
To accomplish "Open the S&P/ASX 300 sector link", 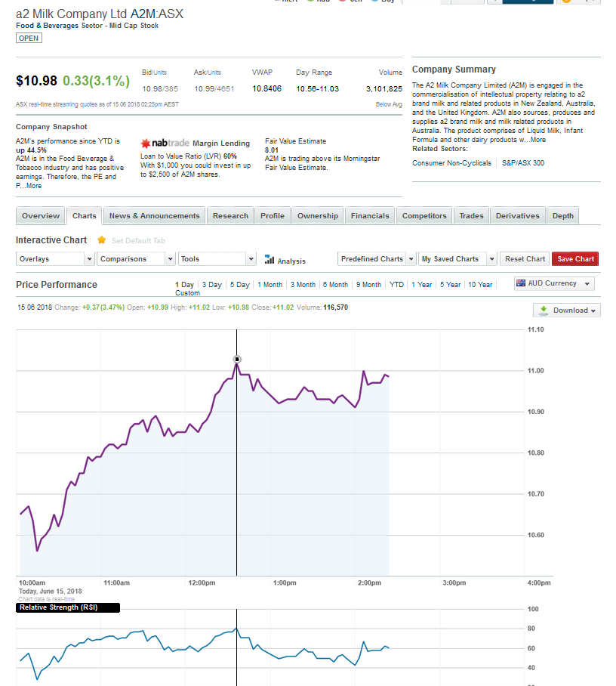I will pyautogui.click(x=523, y=162).
